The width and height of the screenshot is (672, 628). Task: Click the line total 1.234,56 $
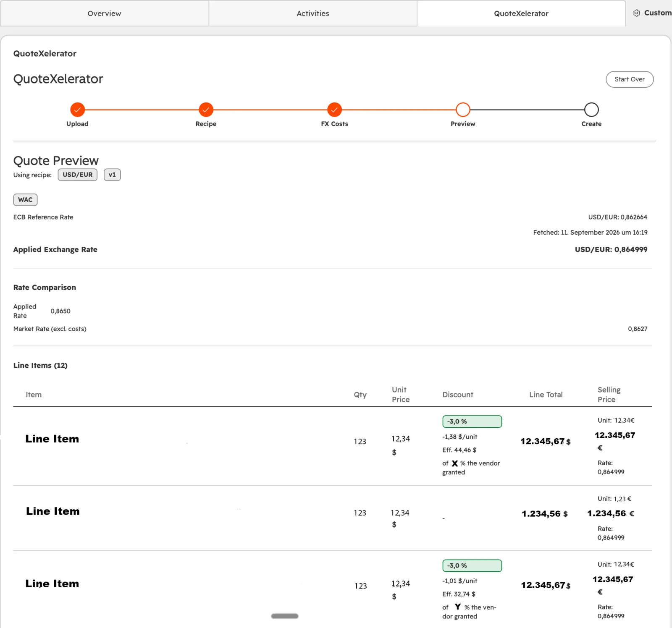click(x=545, y=514)
